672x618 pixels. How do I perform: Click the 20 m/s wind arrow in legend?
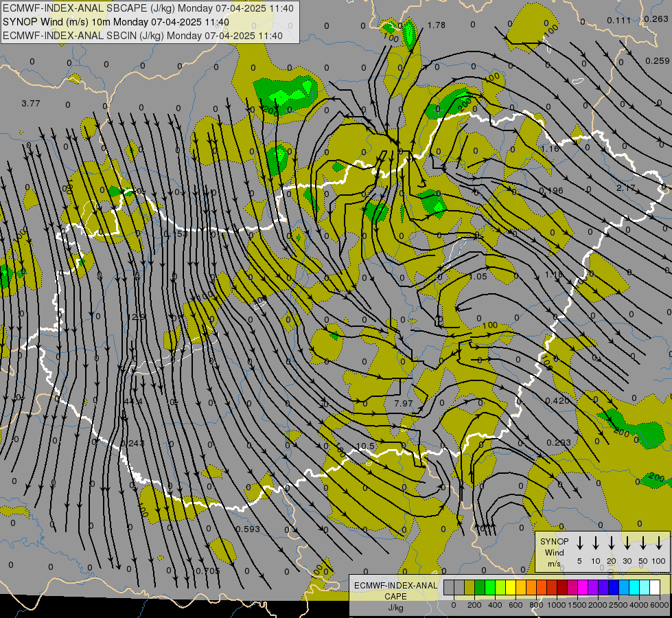coord(612,543)
